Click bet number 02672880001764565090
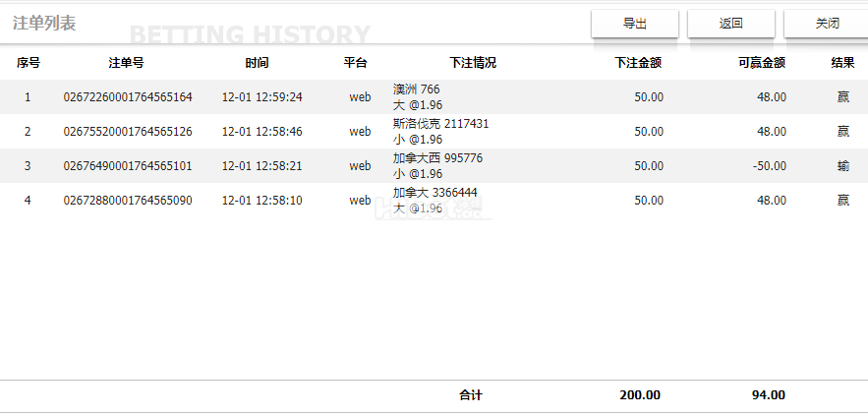Screen dimensions: 868x416 click(x=128, y=201)
